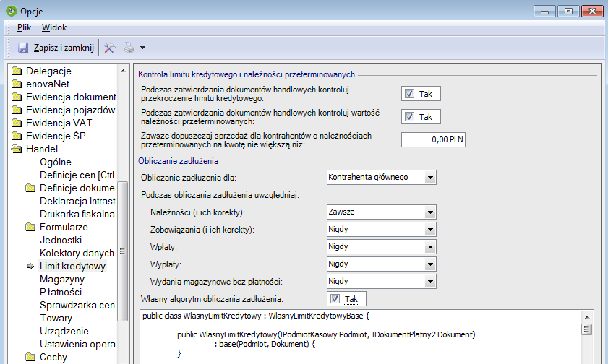Click the Cechy label in tree
This screenshot has width=608, height=364.
53,357
